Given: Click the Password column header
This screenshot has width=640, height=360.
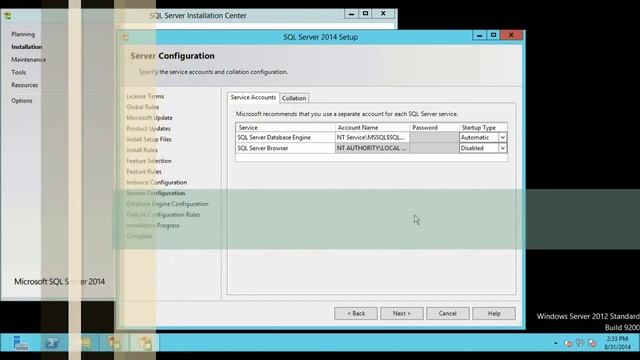Looking at the screenshot, I should (x=434, y=127).
